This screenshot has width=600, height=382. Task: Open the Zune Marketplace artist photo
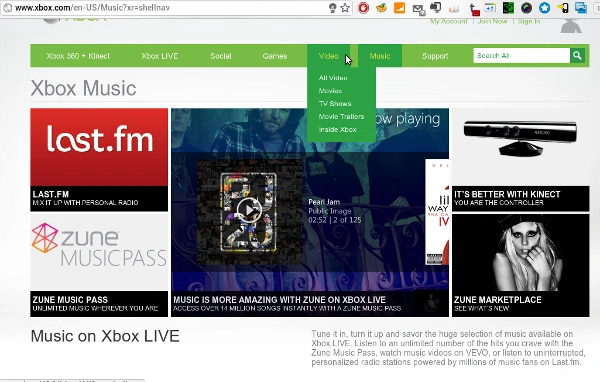click(x=520, y=253)
